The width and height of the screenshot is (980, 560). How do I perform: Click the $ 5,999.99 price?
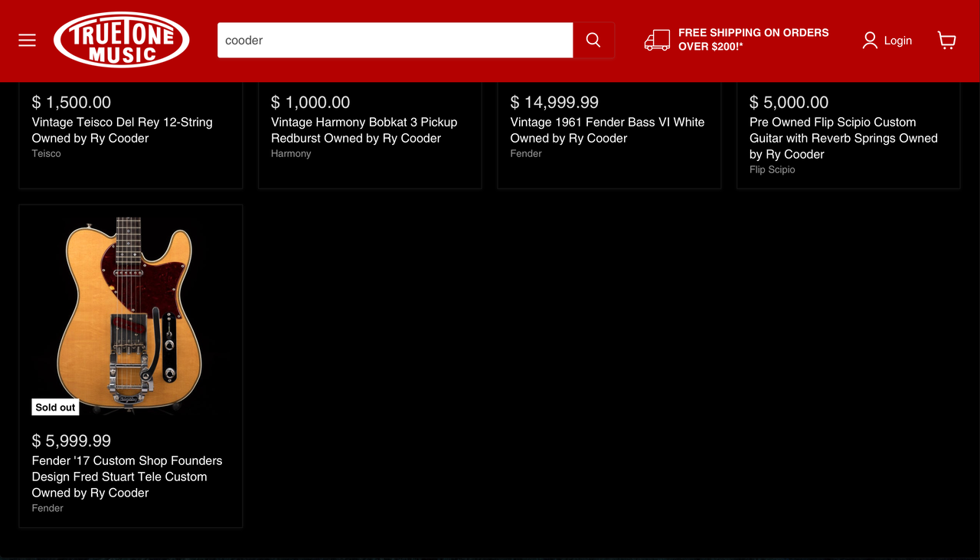[71, 440]
